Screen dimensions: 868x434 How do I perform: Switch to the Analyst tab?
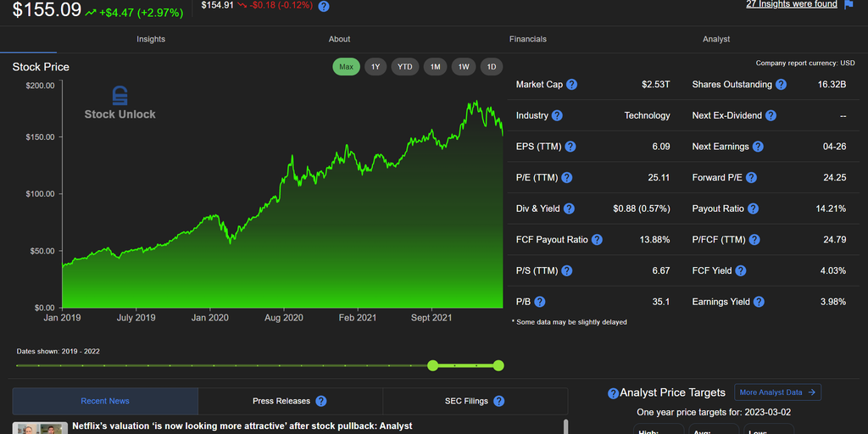715,39
